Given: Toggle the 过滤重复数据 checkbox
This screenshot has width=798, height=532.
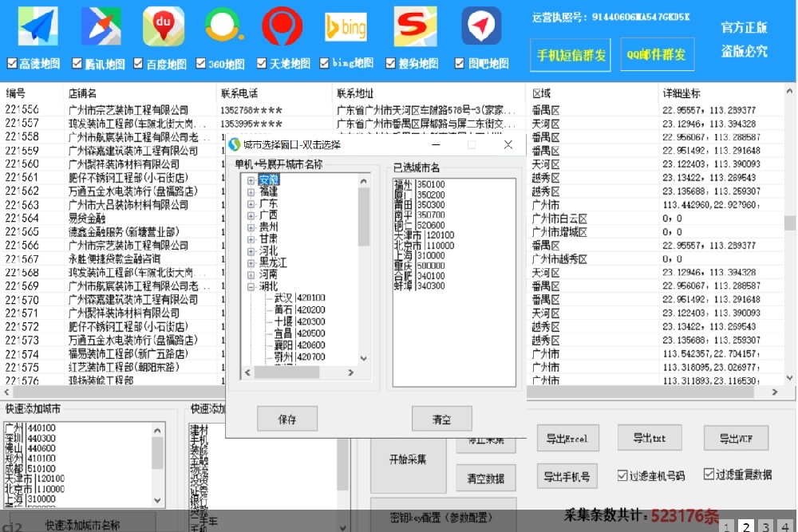Looking at the screenshot, I should (x=709, y=474).
